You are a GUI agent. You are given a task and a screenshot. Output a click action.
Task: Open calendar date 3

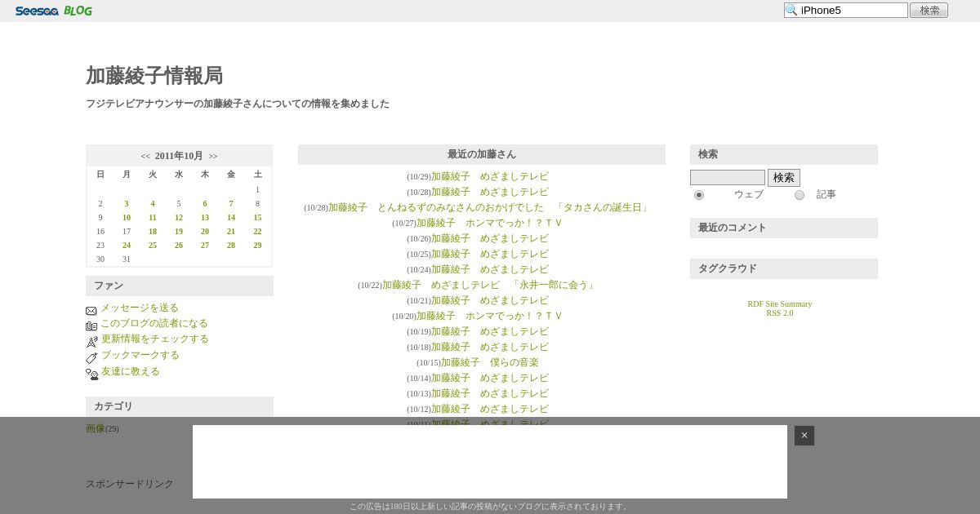coord(127,204)
